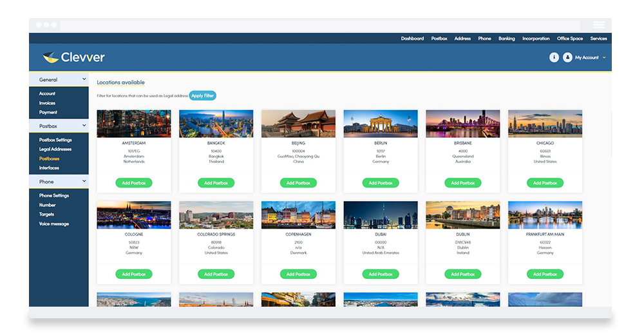Click the Frankfurt am Main photo
Viewport: 644px width, 335px height.
(x=545, y=215)
